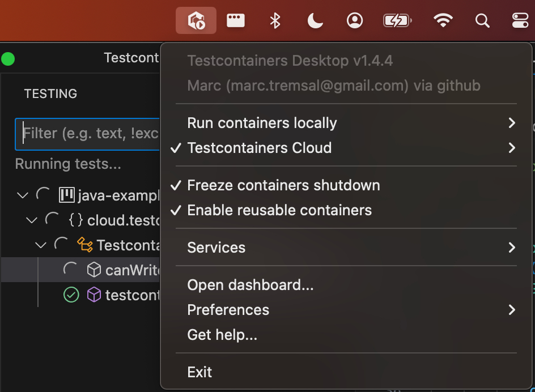Click the battery charging status icon
The height and width of the screenshot is (392, 535).
click(397, 20)
